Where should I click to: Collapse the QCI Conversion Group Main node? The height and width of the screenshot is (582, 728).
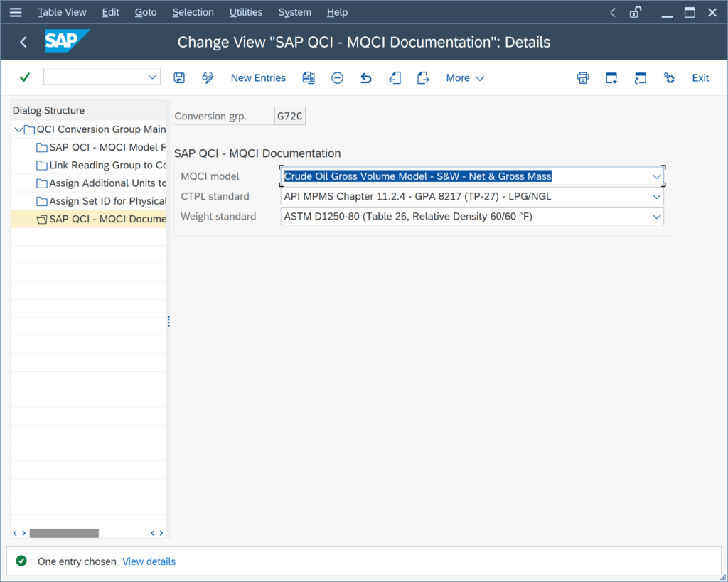(18, 129)
